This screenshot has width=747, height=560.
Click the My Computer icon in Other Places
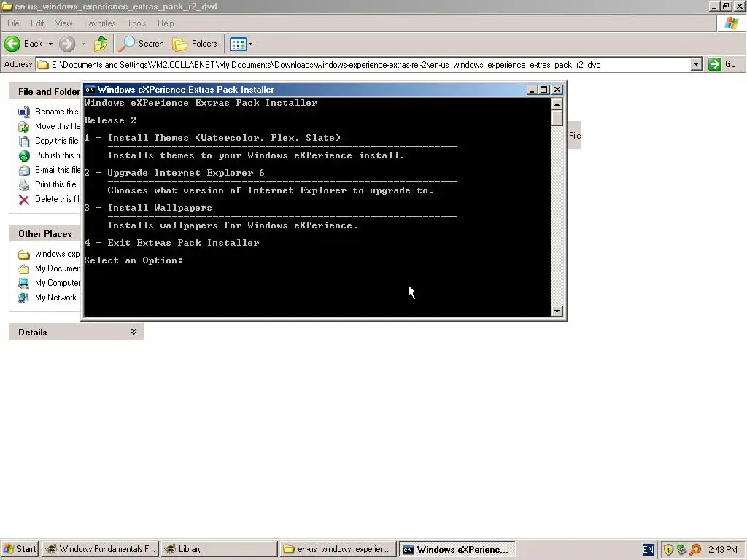(24, 284)
